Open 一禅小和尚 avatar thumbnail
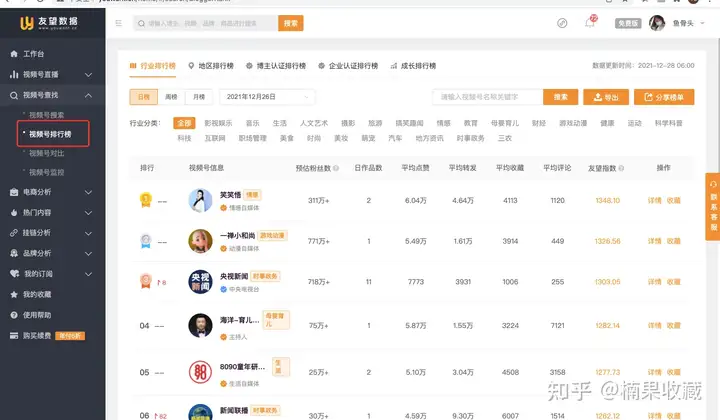720x420 pixels. pyautogui.click(x=201, y=241)
